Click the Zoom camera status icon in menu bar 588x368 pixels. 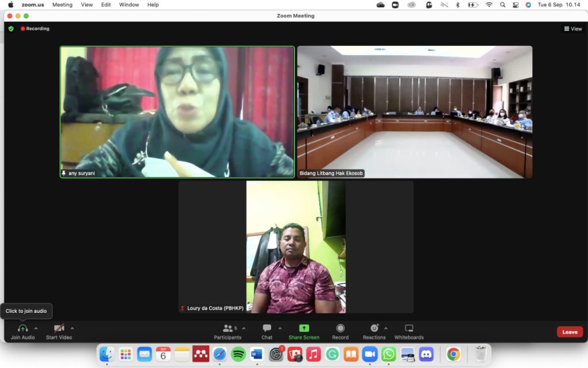point(395,5)
